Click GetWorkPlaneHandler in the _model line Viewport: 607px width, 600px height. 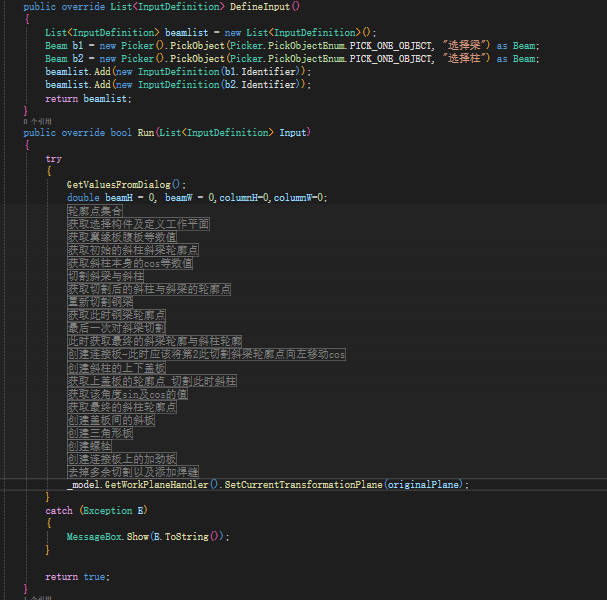coord(156,485)
